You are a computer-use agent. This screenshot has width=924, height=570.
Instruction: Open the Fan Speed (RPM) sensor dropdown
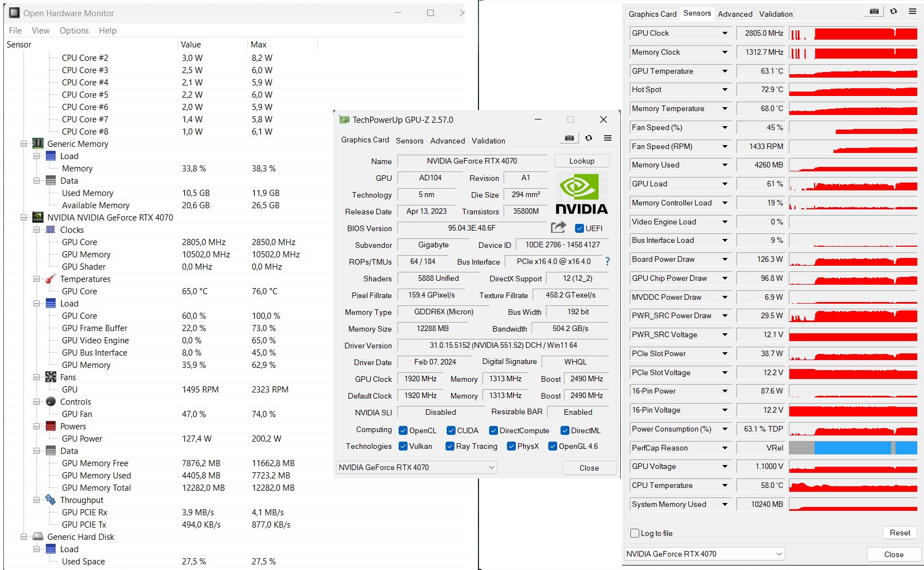[x=725, y=146]
